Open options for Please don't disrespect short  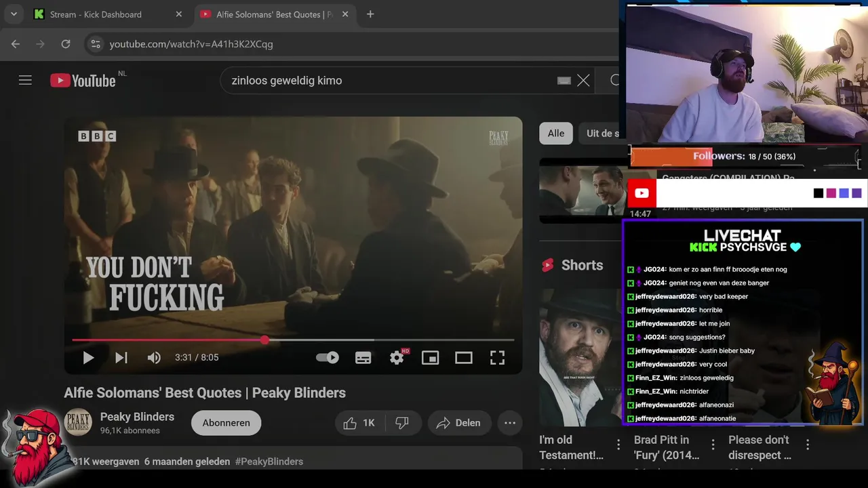(x=808, y=445)
